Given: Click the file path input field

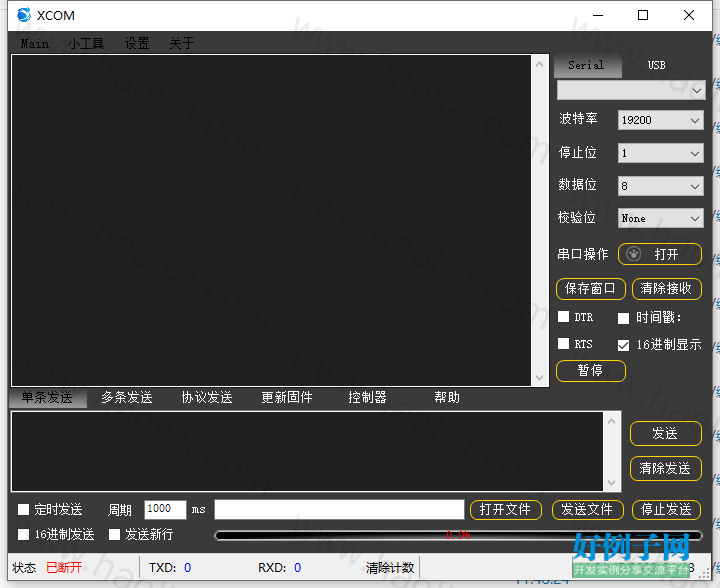Looking at the screenshot, I should pyautogui.click(x=339, y=510).
